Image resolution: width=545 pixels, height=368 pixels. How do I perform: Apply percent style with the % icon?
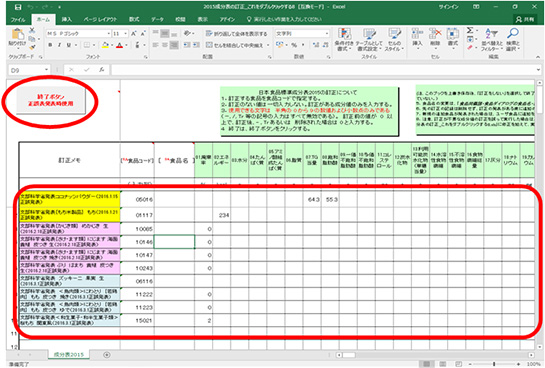point(294,45)
